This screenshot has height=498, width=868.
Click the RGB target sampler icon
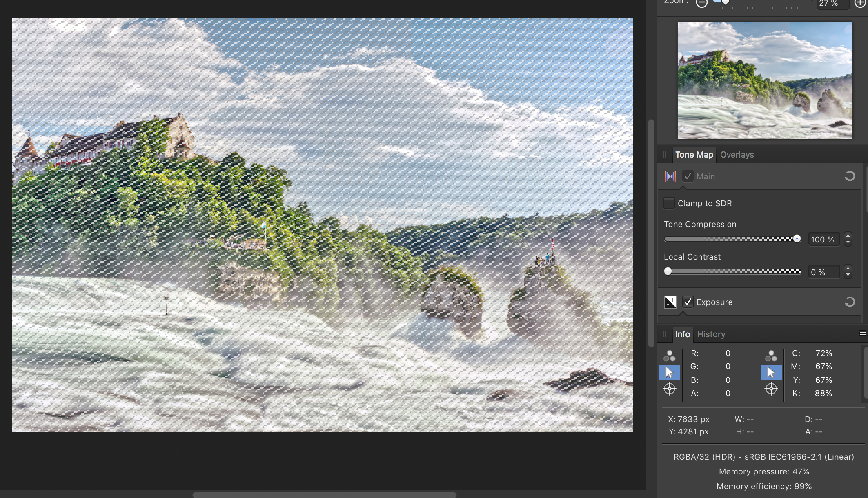tap(670, 389)
